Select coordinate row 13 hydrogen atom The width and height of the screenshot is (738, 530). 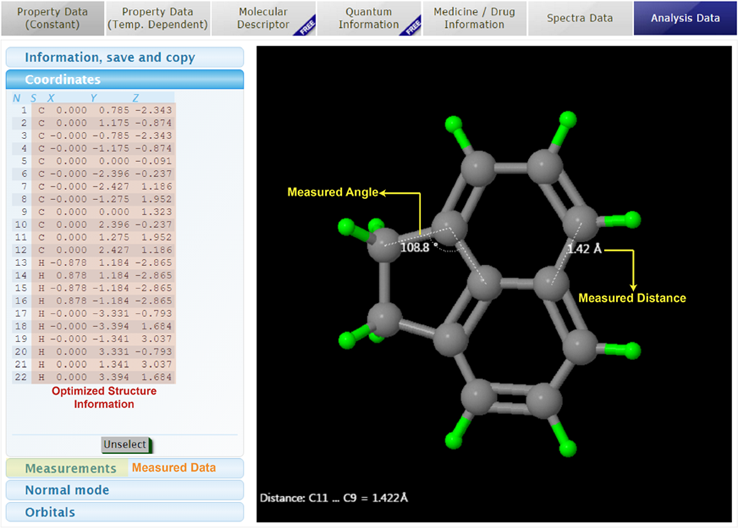[94, 263]
